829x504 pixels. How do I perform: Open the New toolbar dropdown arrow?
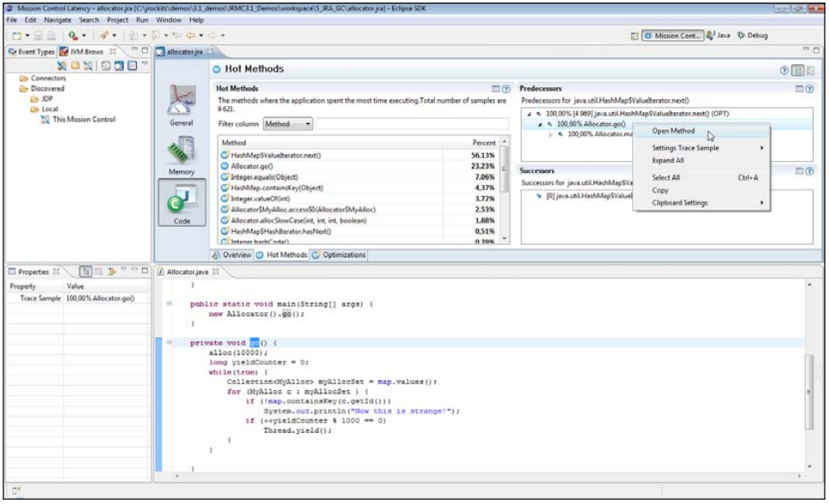pos(27,35)
